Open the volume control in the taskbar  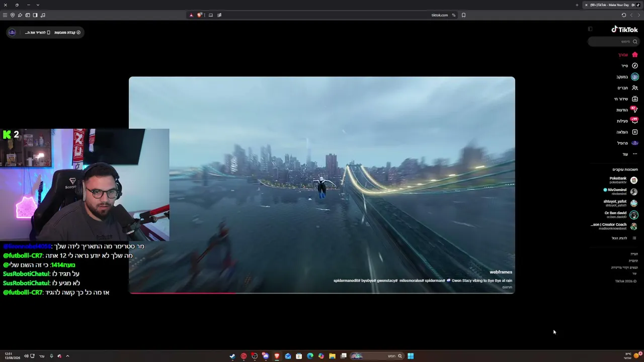tap(26, 356)
